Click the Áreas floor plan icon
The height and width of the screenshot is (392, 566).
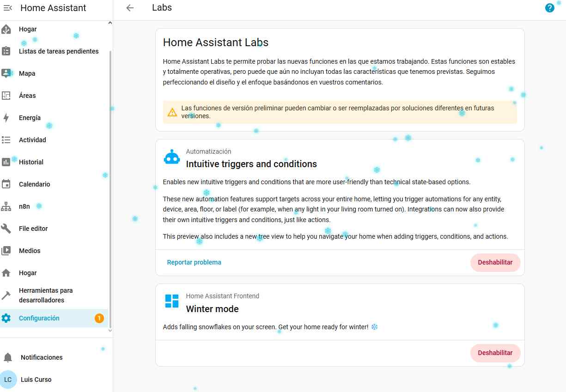(x=6, y=96)
